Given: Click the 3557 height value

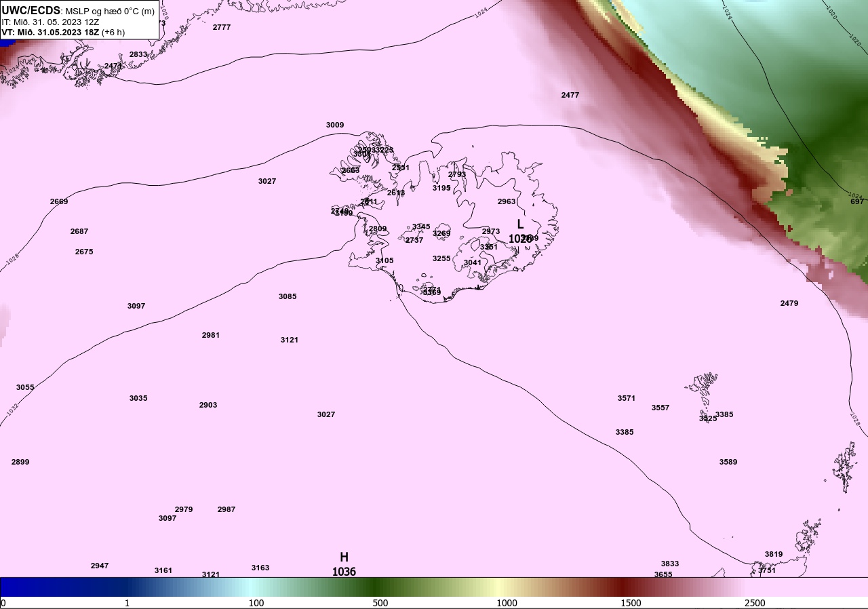Looking at the screenshot, I should point(660,408).
